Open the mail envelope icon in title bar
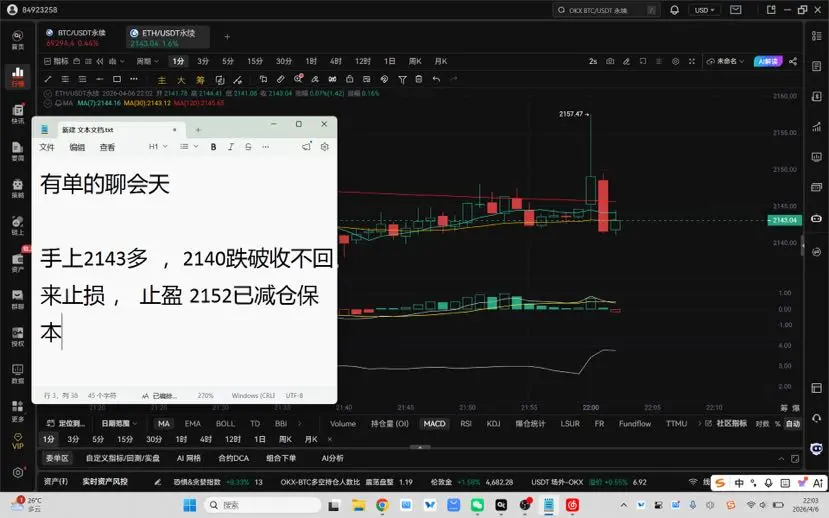The width and height of the screenshot is (829, 518). pyautogui.click(x=735, y=10)
